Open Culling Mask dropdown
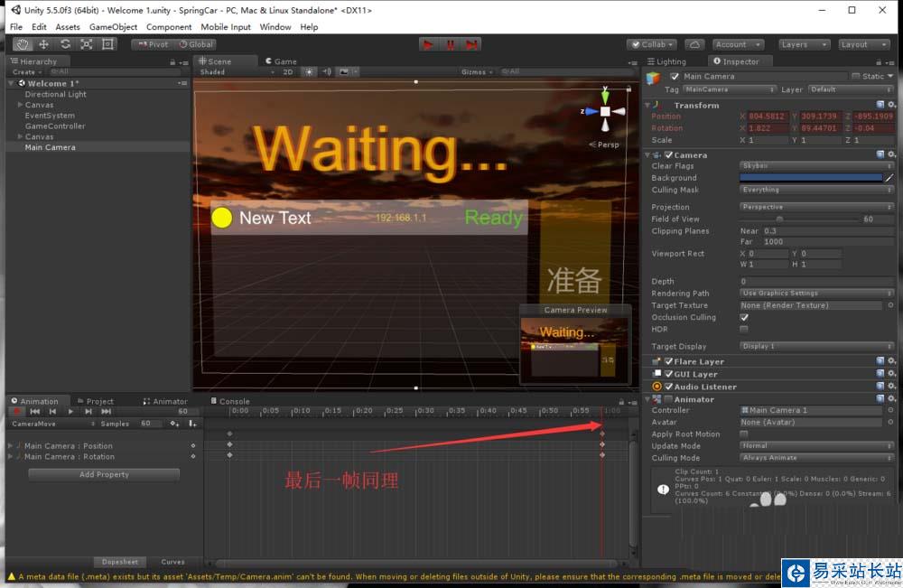 click(816, 190)
